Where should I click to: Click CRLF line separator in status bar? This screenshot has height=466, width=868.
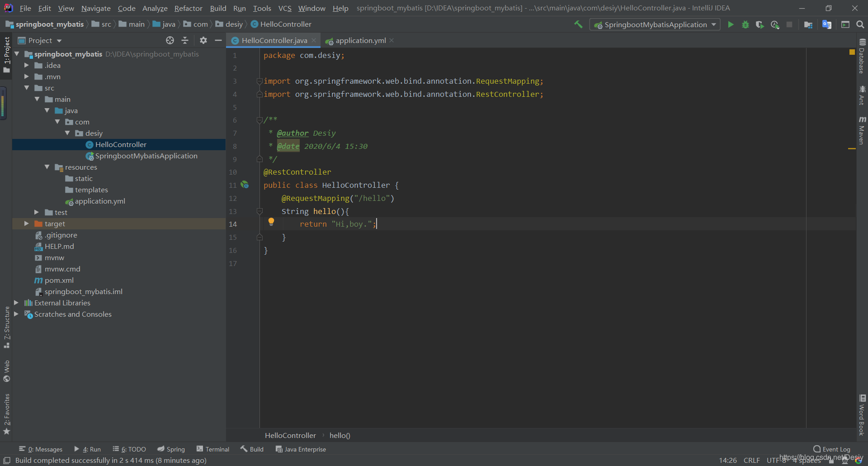[751, 460]
